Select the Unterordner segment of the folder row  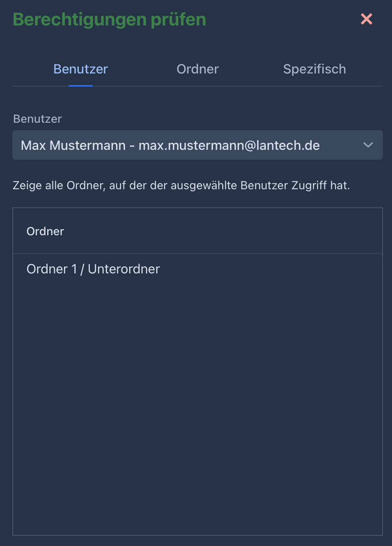point(124,269)
